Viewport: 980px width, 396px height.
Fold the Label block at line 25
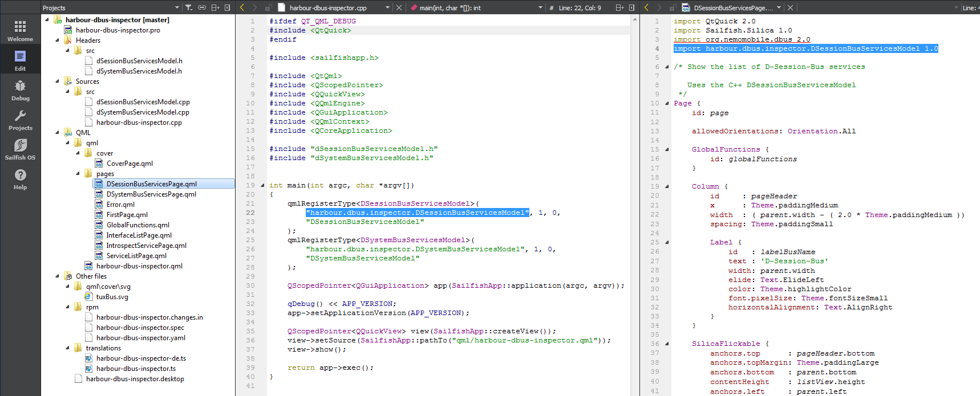click(667, 242)
